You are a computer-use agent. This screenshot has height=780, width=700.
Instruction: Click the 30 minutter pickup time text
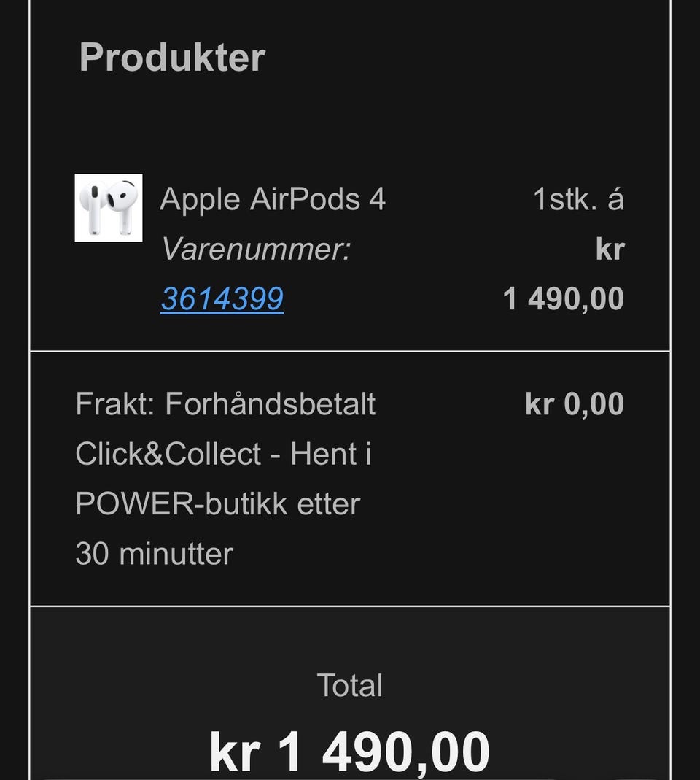point(155,554)
